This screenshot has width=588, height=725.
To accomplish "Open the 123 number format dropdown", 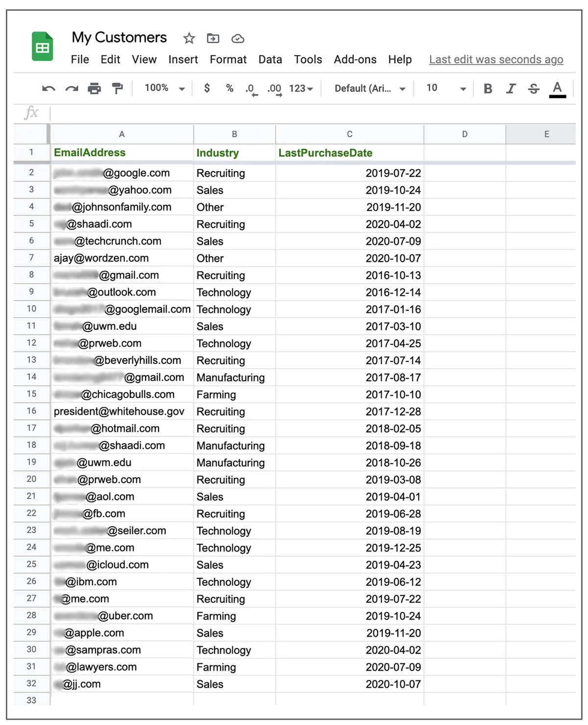I will click(x=301, y=89).
